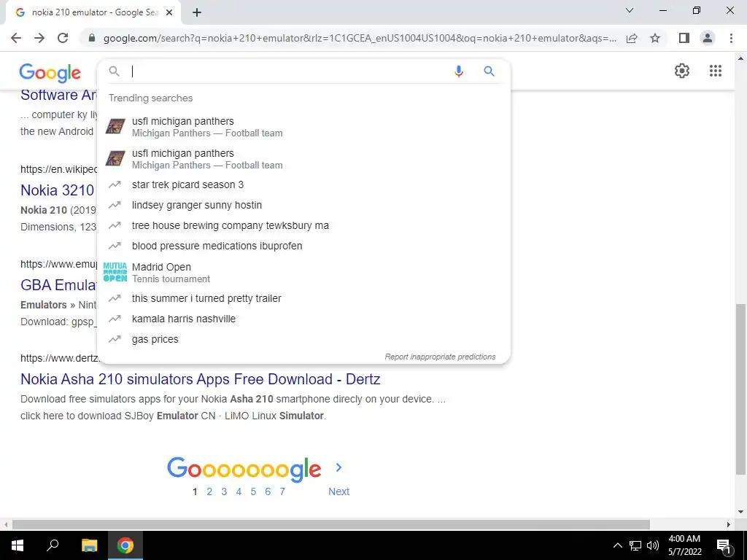This screenshot has height=560, width=747.
Task: Open network status tray icon
Action: point(635,545)
